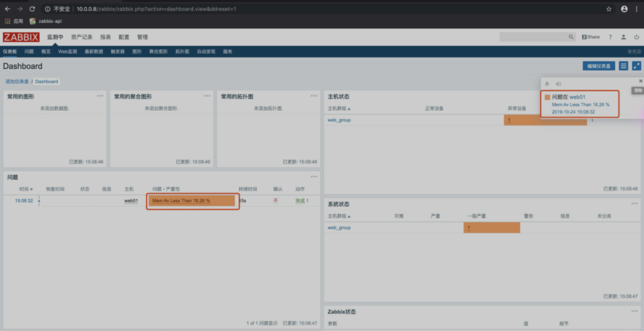Select 概览 submenu tab
This screenshot has height=331, width=644.
click(x=46, y=52)
